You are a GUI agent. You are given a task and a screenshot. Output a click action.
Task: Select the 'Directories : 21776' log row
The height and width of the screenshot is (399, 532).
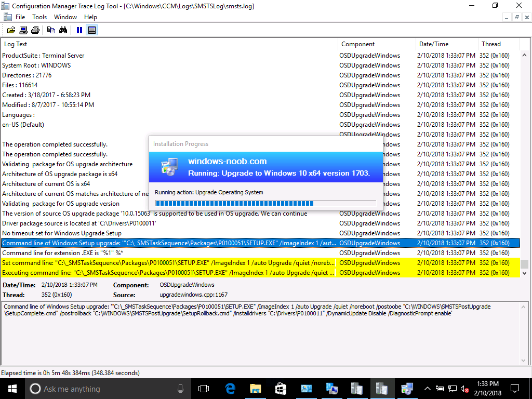point(260,75)
